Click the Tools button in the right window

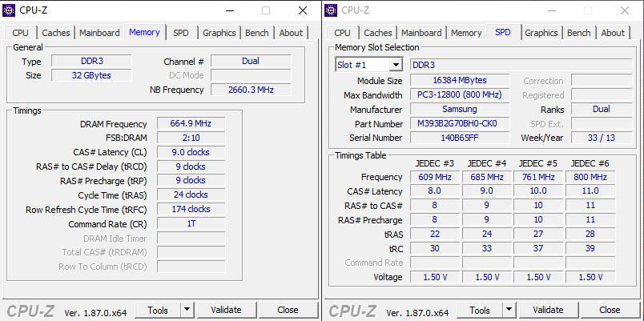point(480,310)
